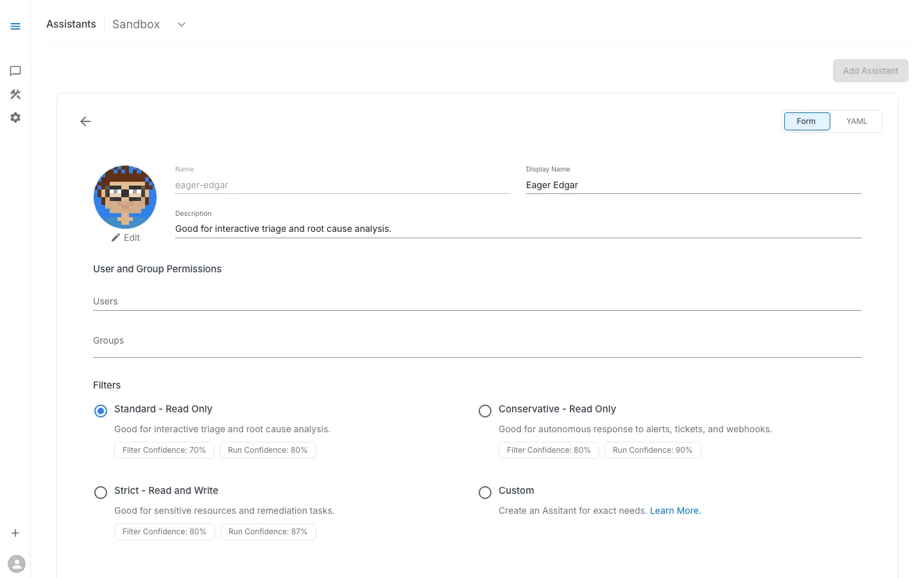This screenshot has width=924, height=578.
Task: Click the Add Assistant button
Action: pyautogui.click(x=870, y=71)
